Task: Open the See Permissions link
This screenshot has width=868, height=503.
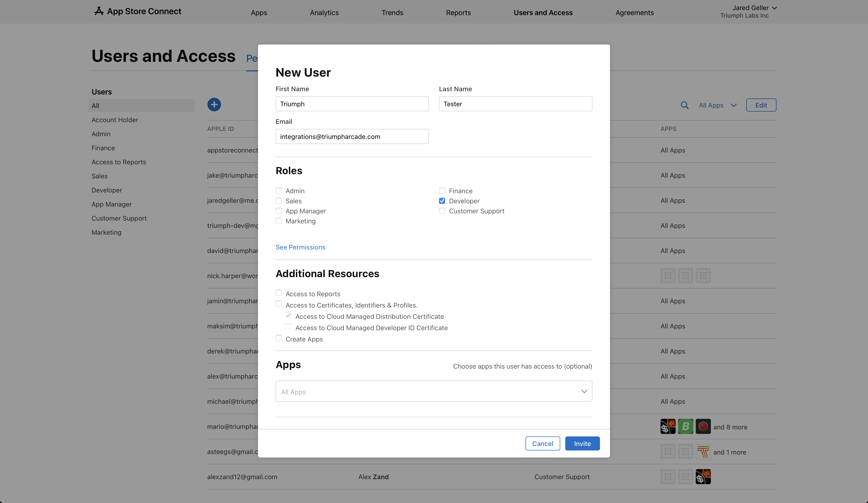Action: pyautogui.click(x=300, y=247)
